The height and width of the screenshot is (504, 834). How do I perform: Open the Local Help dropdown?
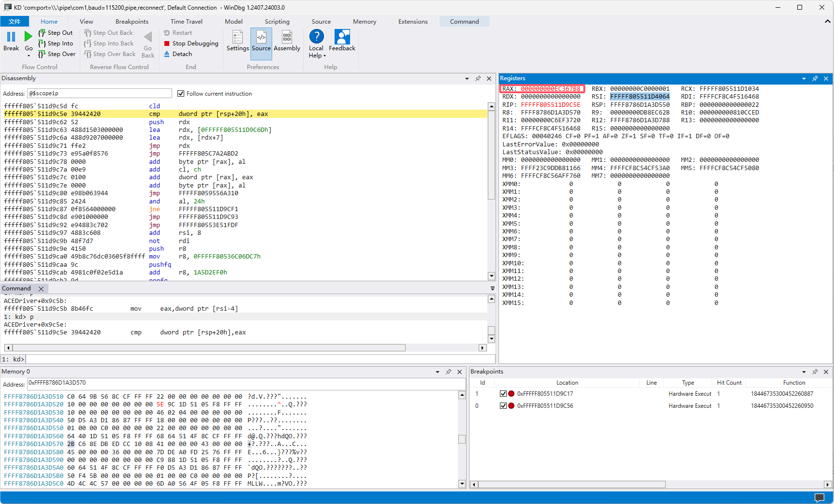[316, 52]
